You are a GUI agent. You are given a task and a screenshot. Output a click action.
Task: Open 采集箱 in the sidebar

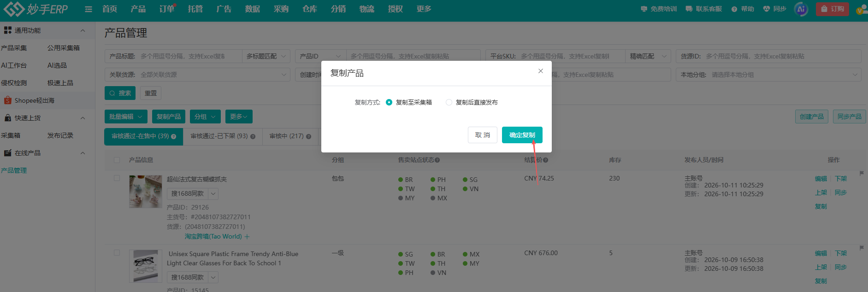click(11, 135)
